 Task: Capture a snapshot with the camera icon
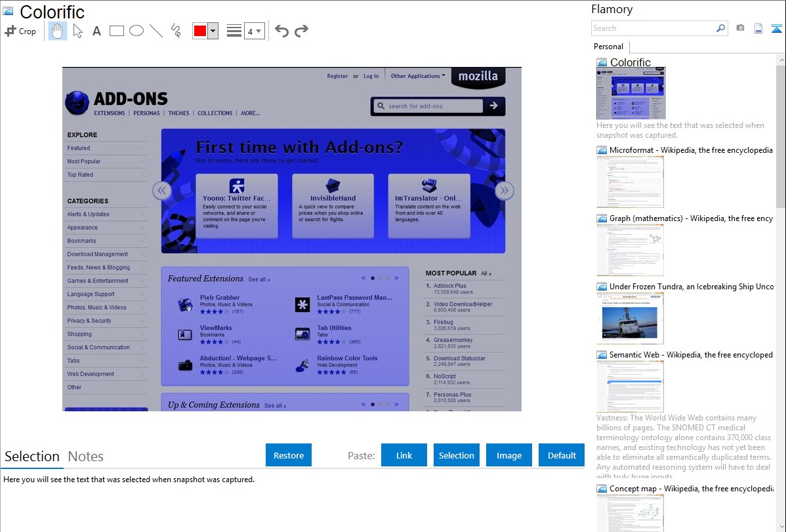coord(740,28)
